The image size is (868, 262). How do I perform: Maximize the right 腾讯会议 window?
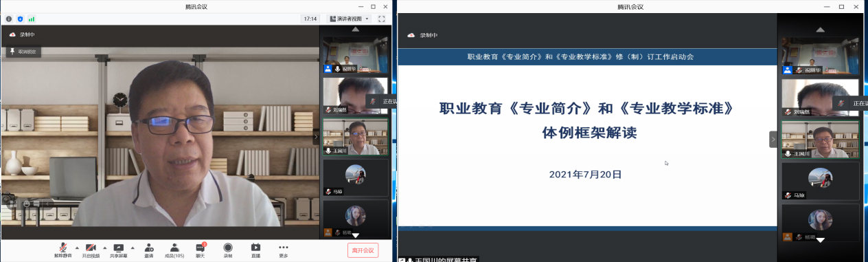[841, 6]
